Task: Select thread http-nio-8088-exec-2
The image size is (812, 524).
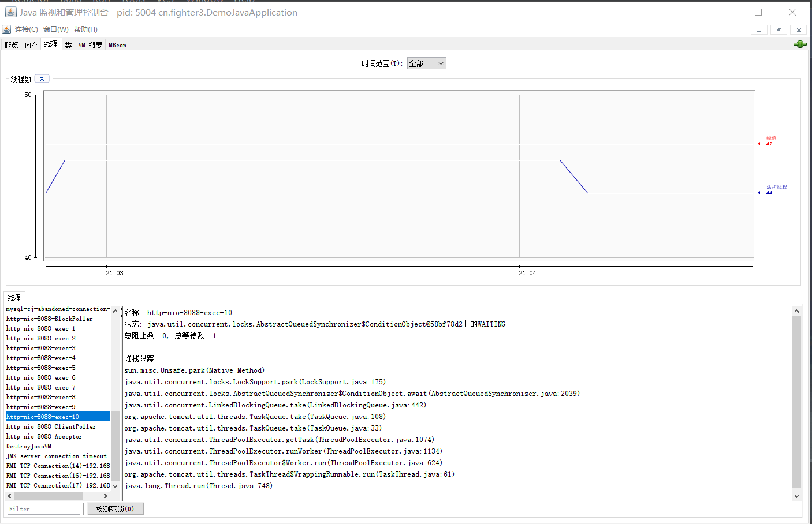Action: pyautogui.click(x=58, y=338)
